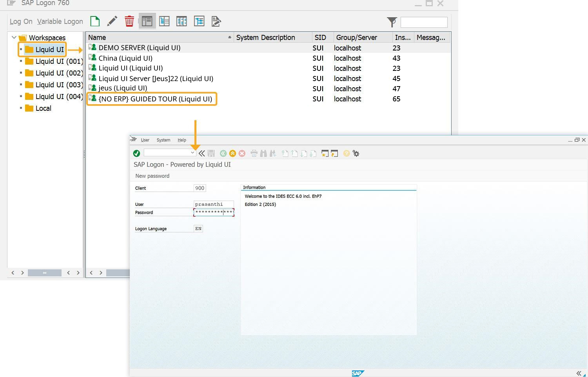Click the Generate Shortcut icon

pos(334,153)
